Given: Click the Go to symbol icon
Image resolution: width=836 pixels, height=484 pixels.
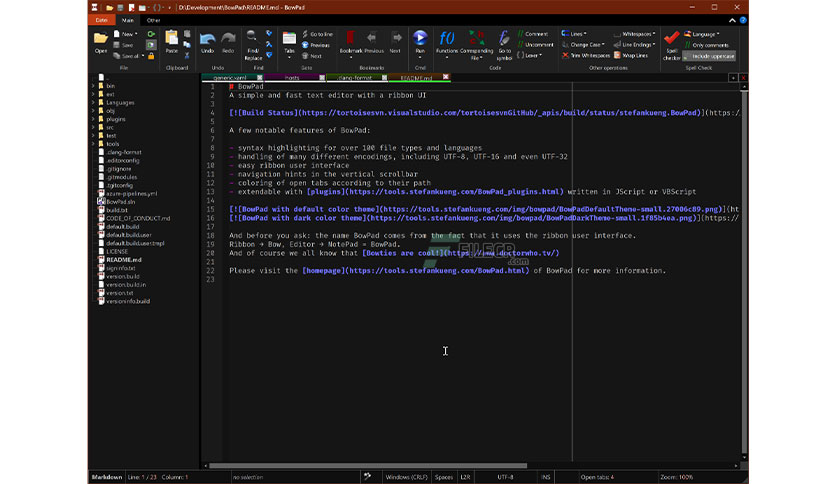Looking at the screenshot, I should [x=504, y=38].
